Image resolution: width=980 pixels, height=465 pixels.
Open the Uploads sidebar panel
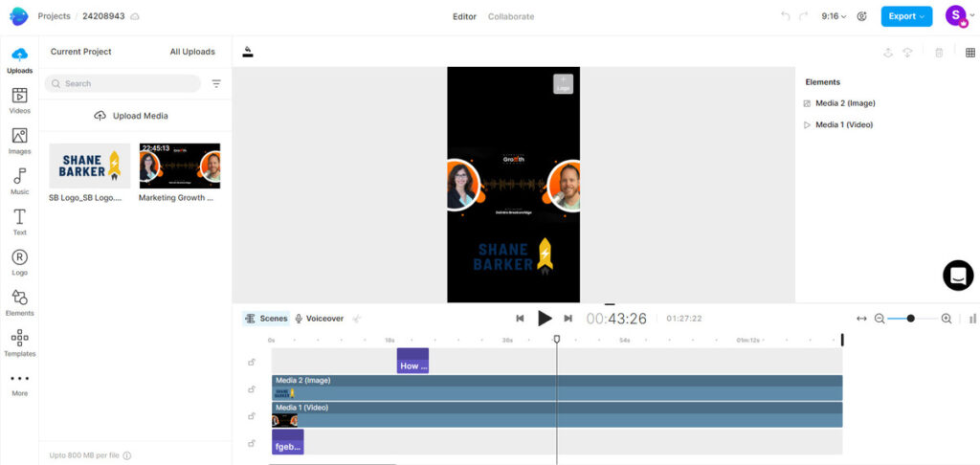19,60
